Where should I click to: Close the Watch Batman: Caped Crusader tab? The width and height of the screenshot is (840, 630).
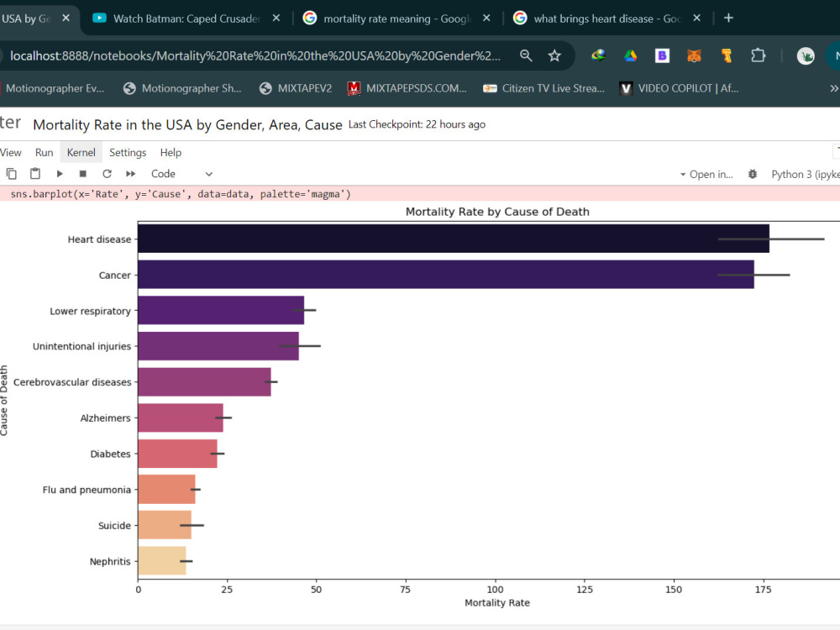pos(276,18)
